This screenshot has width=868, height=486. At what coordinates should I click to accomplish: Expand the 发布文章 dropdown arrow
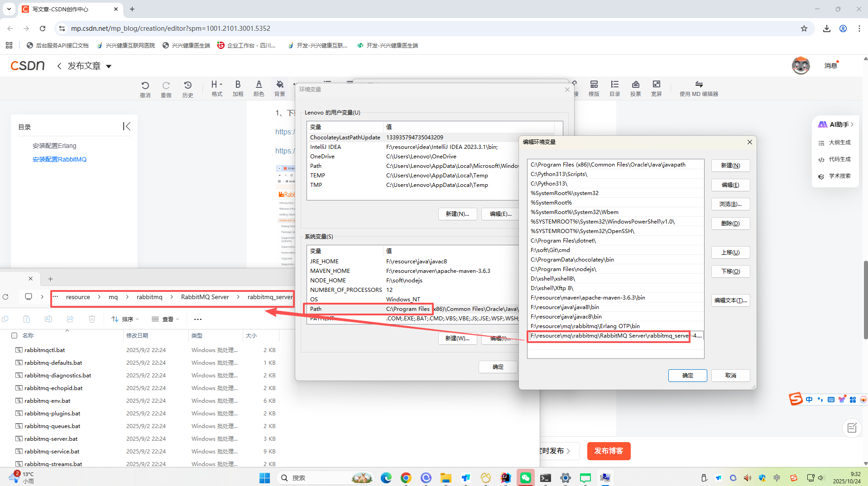point(109,67)
